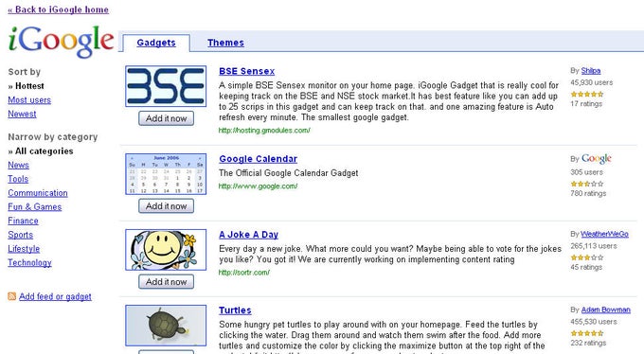
Task: Click the Sort by heading
Action: pyautogui.click(x=25, y=72)
